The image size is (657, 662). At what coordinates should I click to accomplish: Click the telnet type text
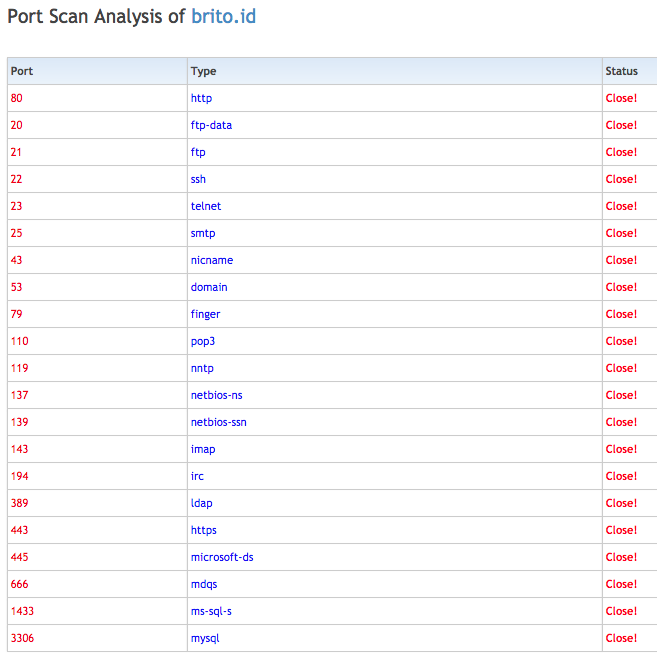tap(206, 206)
